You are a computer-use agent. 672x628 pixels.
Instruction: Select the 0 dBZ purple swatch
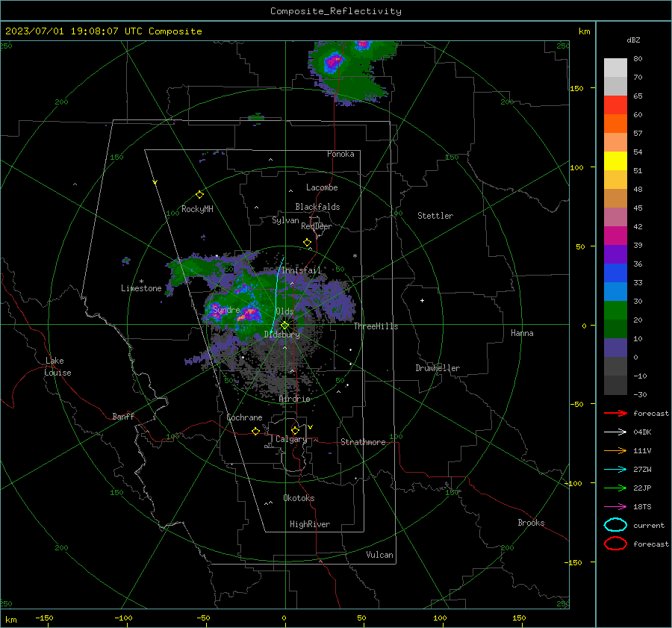click(615, 347)
